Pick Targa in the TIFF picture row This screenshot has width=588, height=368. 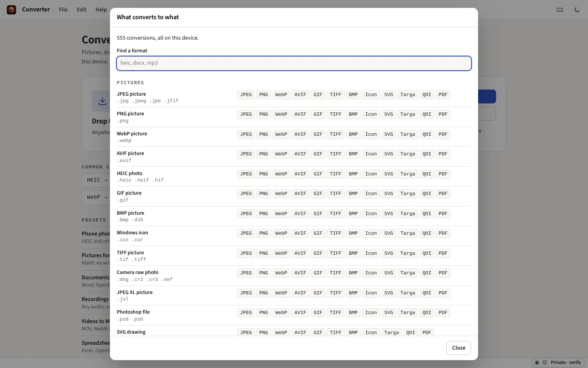pyautogui.click(x=408, y=253)
